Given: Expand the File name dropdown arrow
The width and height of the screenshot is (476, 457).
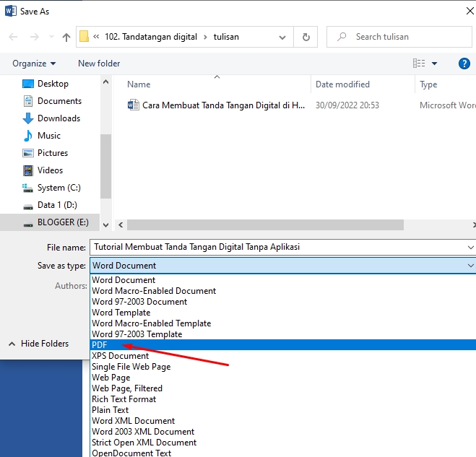Looking at the screenshot, I should pos(470,247).
